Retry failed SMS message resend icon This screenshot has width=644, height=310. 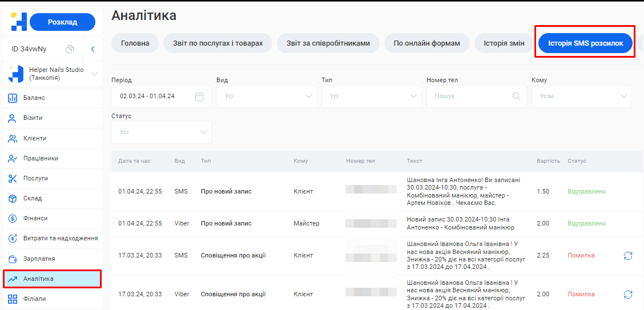tap(628, 255)
